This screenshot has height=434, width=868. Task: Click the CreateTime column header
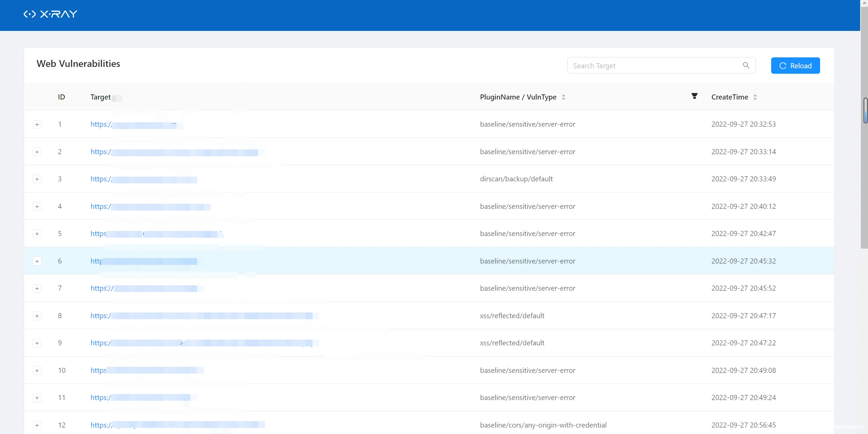click(x=729, y=97)
